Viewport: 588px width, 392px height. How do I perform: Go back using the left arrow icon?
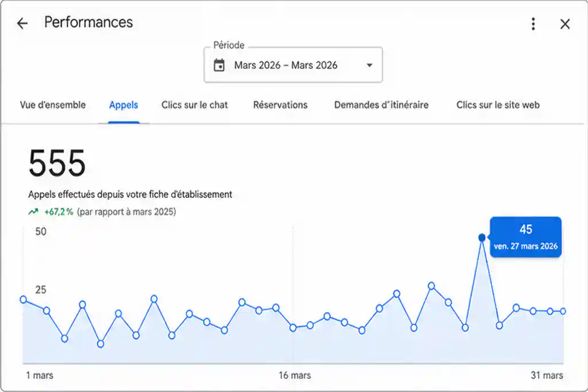pos(22,24)
